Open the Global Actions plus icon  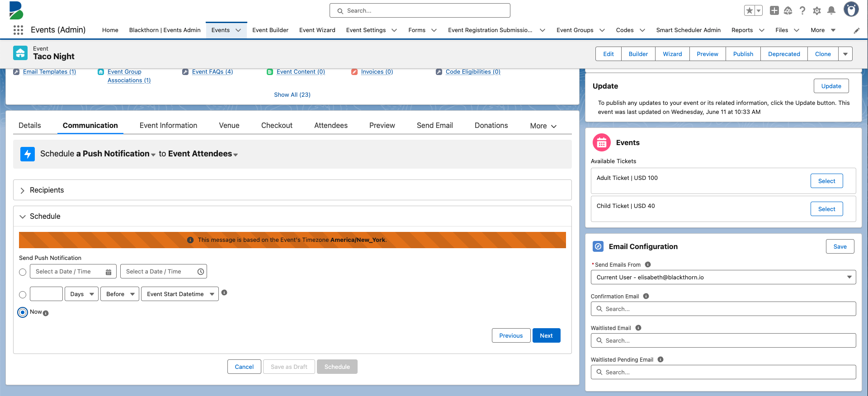(774, 10)
